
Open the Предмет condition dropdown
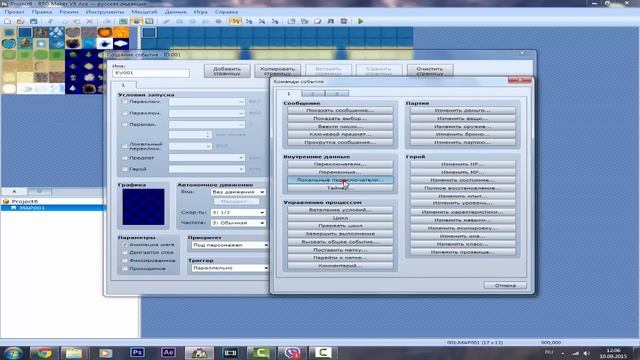(x=207, y=158)
